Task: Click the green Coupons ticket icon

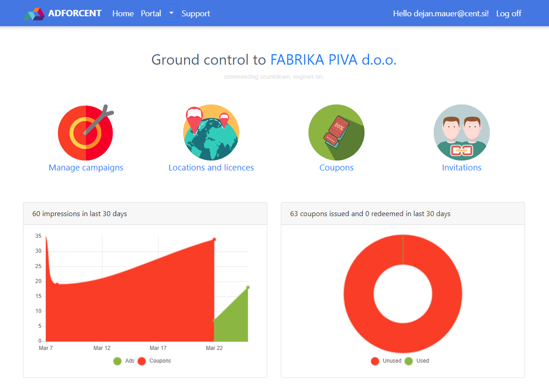Action: (336, 132)
